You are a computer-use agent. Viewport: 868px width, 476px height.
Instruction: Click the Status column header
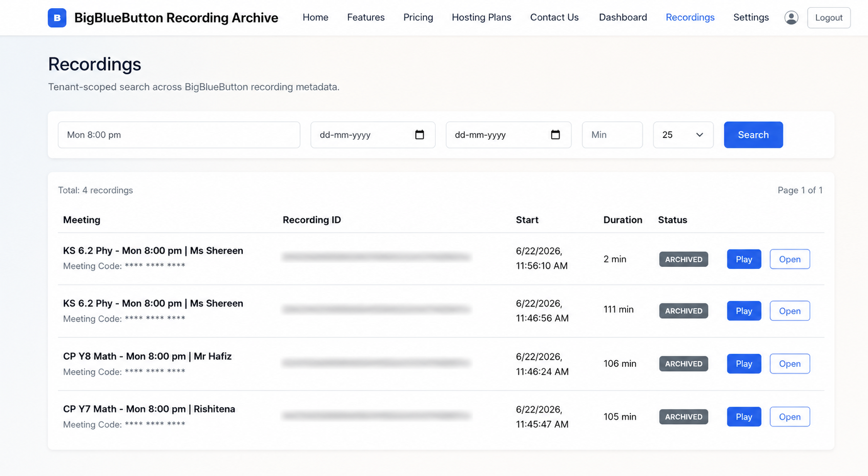pyautogui.click(x=673, y=220)
